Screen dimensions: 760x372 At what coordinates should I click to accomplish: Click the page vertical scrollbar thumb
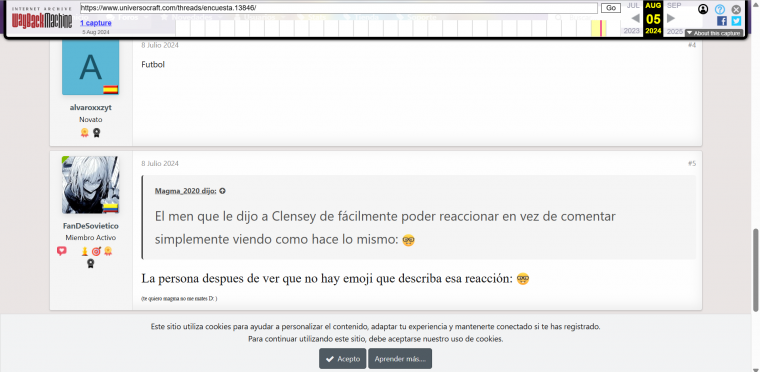click(755, 270)
